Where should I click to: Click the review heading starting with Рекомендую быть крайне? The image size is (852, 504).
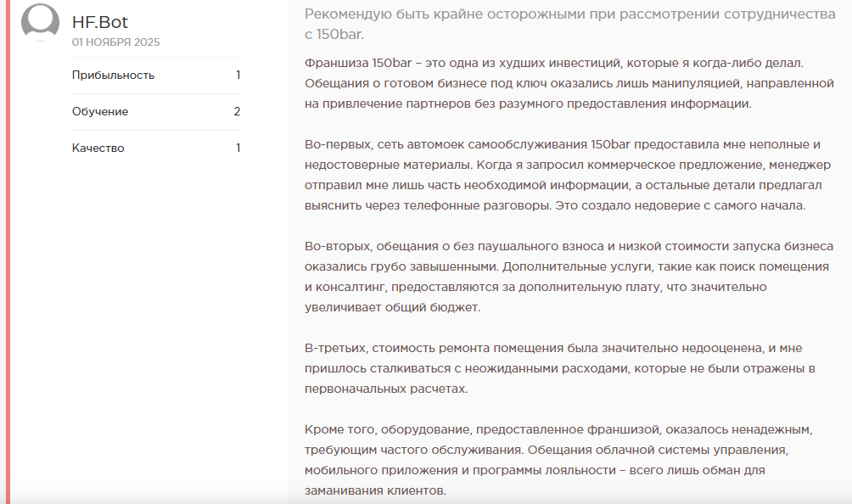coord(570,24)
